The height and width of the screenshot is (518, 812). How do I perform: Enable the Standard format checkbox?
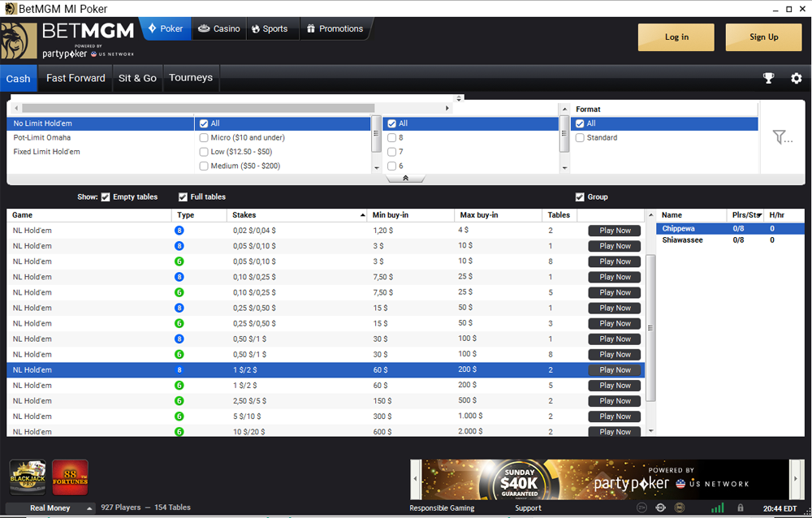(x=580, y=138)
